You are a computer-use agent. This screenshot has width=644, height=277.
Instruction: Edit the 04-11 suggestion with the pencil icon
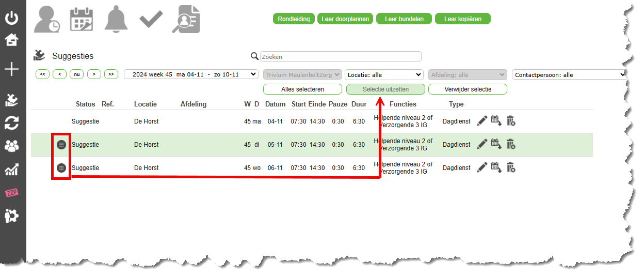[x=482, y=121]
